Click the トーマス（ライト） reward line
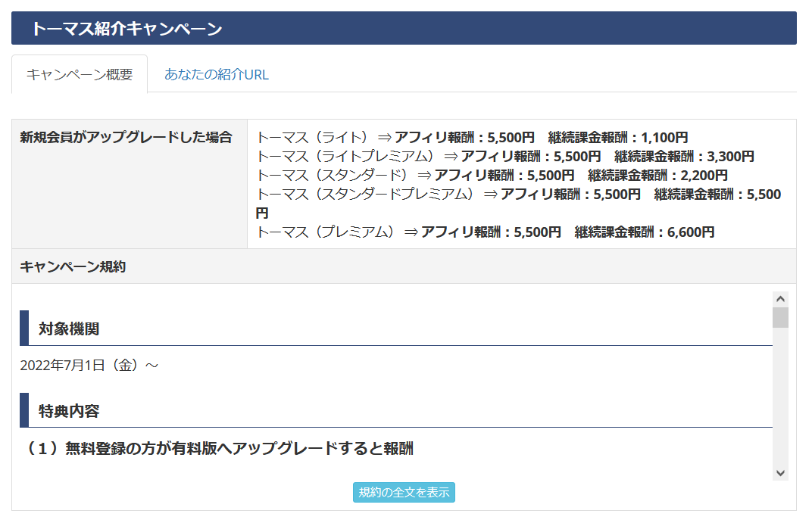812x520 pixels. click(472, 138)
